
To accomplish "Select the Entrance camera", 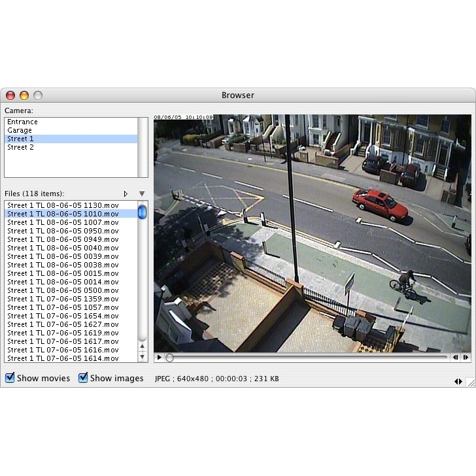I will pos(23,122).
